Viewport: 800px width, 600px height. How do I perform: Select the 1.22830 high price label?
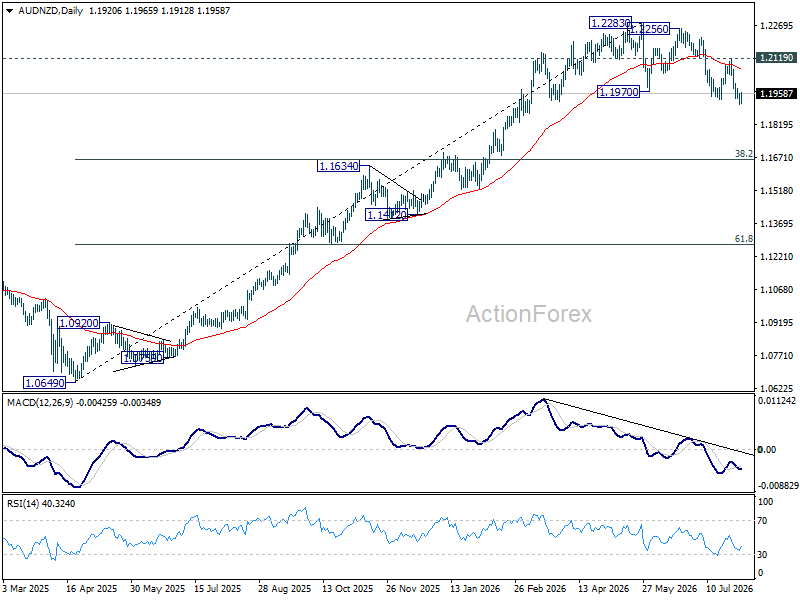[610, 23]
